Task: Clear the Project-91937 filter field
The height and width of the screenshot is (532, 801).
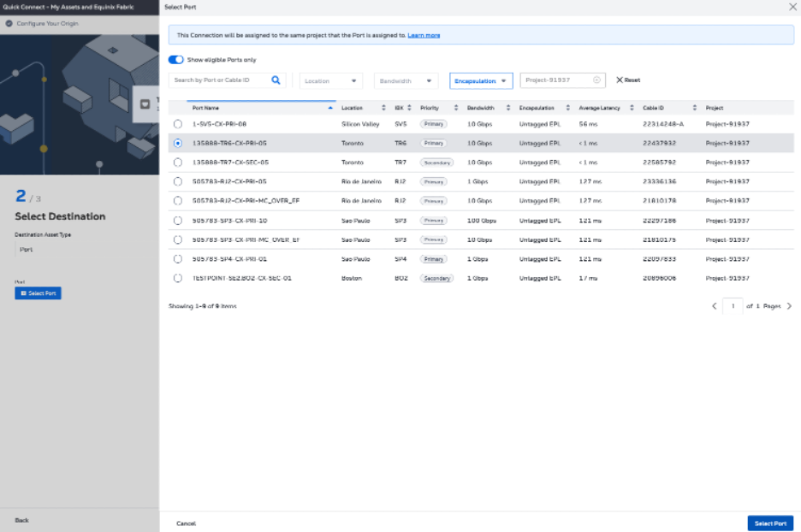Action: click(x=596, y=80)
